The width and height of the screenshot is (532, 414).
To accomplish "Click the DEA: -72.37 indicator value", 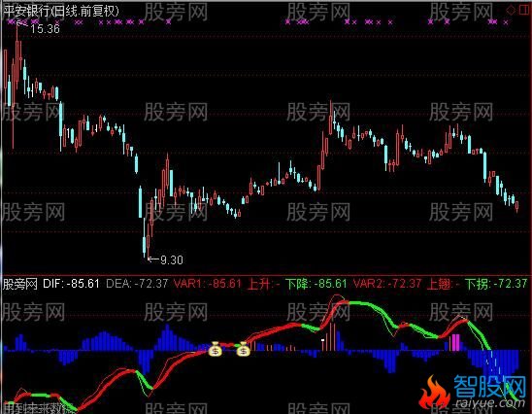I will [137, 283].
